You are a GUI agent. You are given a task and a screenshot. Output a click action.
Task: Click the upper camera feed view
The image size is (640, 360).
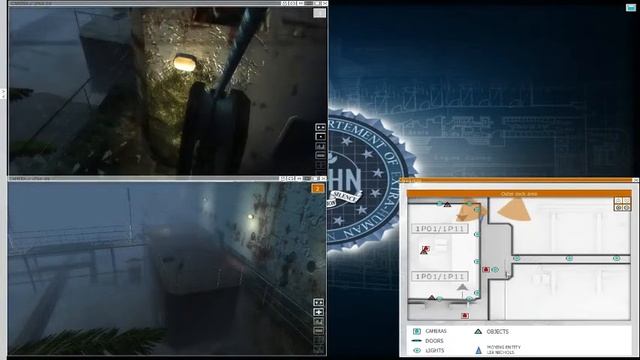[167, 91]
